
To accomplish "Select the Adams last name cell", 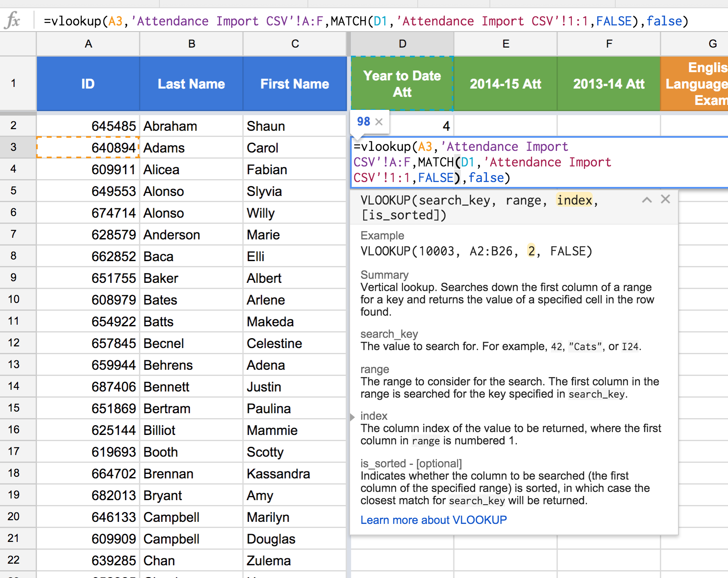I will 191,148.
